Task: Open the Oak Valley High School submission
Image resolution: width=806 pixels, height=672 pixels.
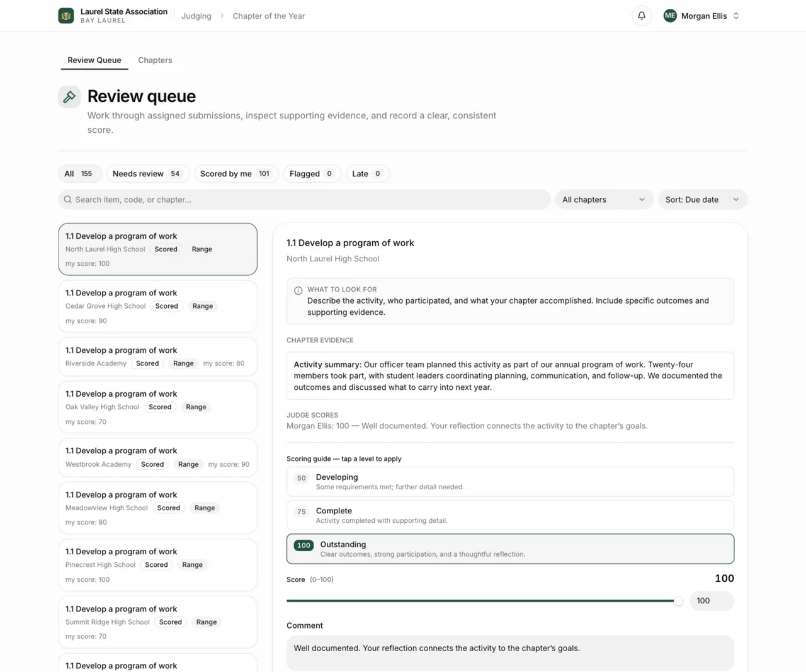Action: (158, 407)
